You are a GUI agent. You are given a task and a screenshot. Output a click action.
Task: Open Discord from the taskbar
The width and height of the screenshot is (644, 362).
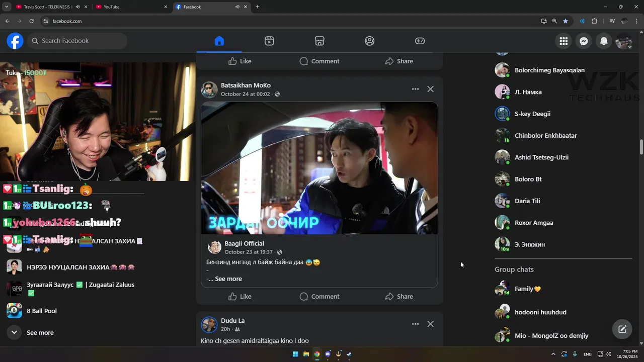[328, 354]
